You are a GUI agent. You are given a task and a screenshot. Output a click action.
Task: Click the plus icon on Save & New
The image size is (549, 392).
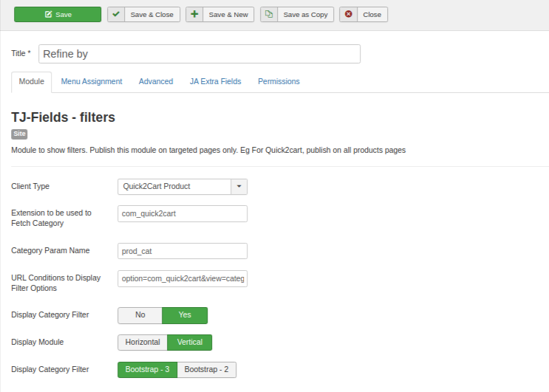point(194,15)
